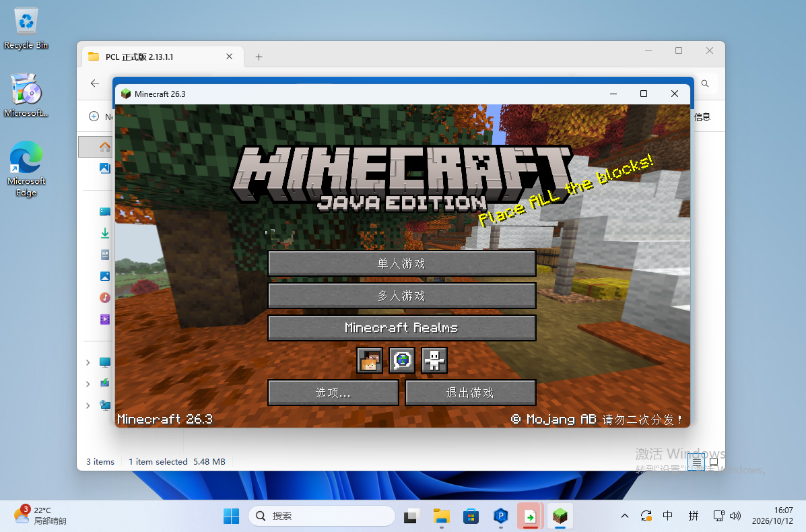
Task: Switch Explorer to large icons view
Action: (714, 462)
